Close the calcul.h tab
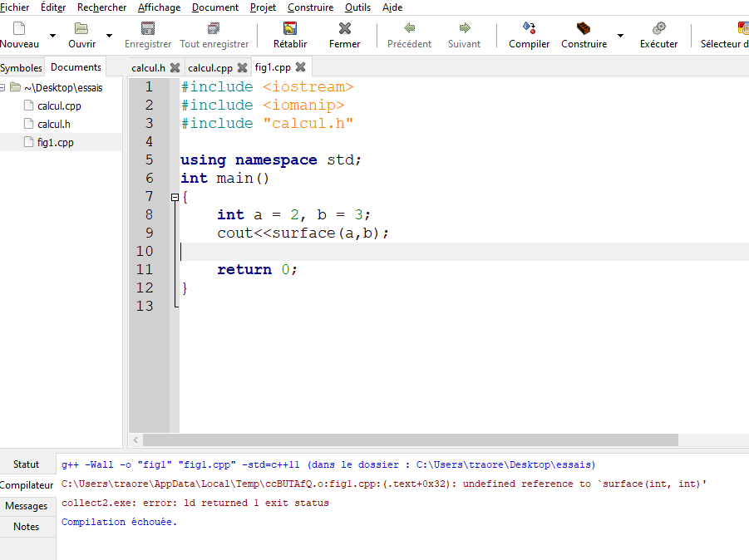Screen dimensions: 749x560 pos(175,67)
